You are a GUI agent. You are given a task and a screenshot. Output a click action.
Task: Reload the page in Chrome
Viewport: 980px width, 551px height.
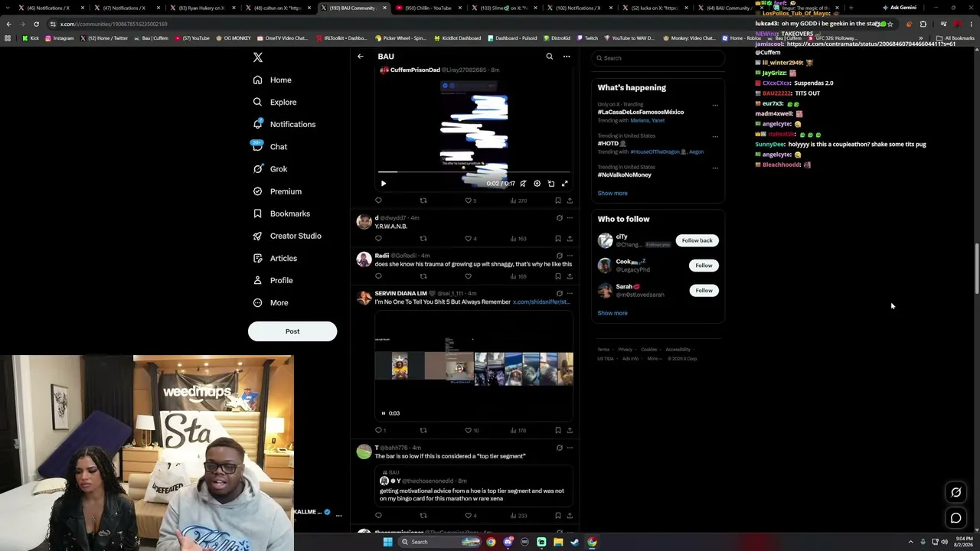[x=36, y=24]
